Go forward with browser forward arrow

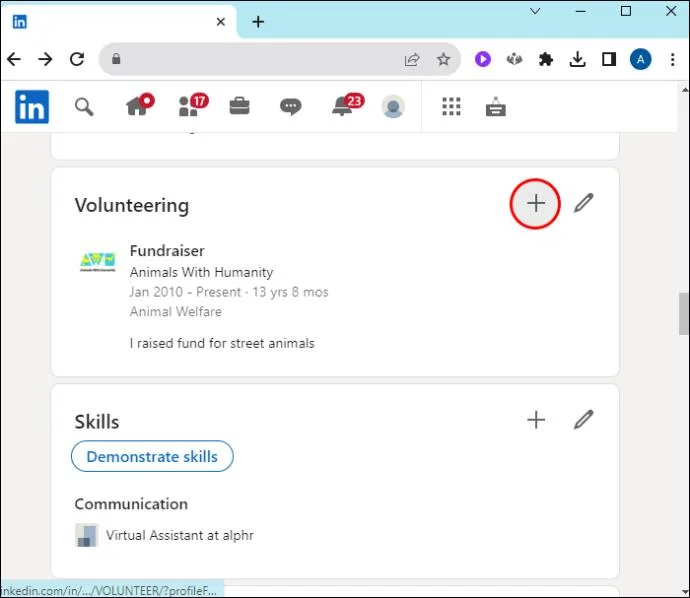click(x=45, y=59)
